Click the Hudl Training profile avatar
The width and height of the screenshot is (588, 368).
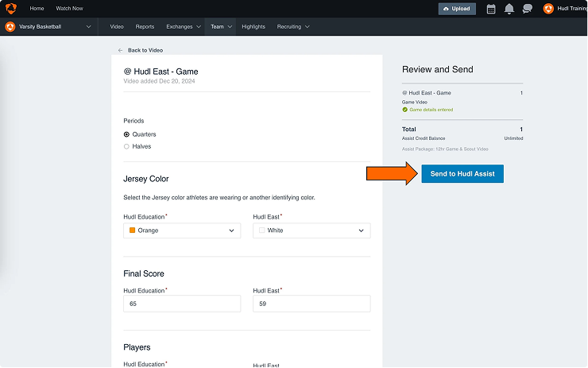pyautogui.click(x=548, y=9)
